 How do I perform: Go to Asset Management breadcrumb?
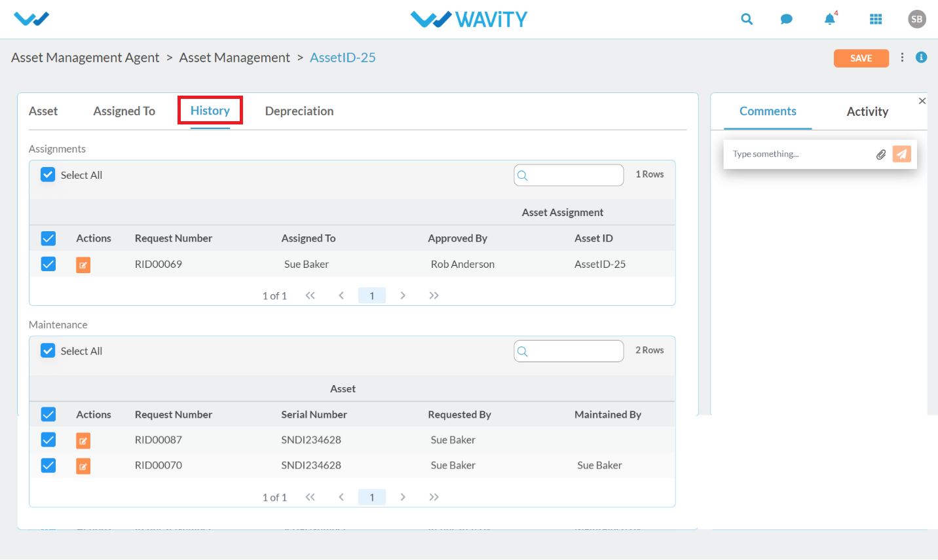pos(235,58)
